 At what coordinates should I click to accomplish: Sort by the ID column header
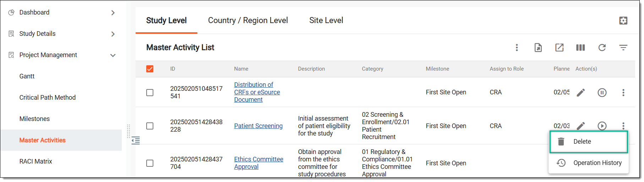(x=173, y=69)
